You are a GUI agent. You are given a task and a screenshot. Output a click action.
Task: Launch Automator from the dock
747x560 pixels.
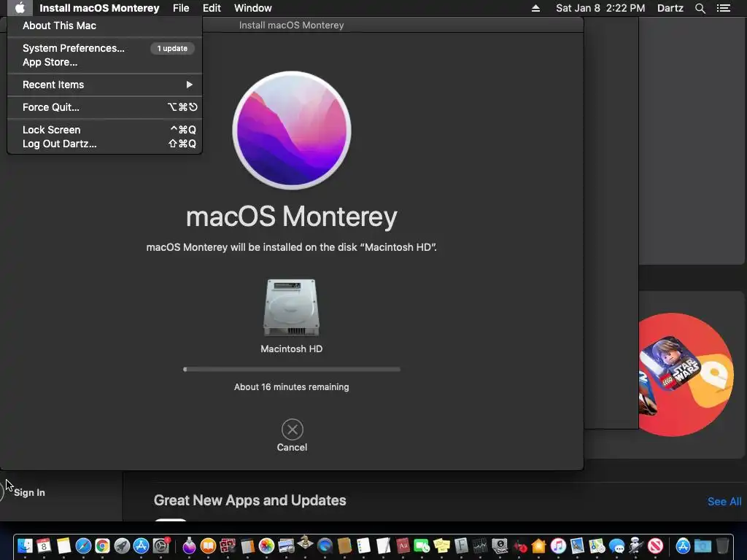(x=636, y=545)
